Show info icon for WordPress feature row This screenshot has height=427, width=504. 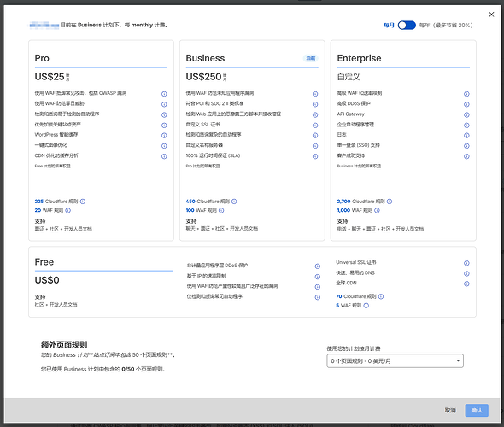click(164, 135)
